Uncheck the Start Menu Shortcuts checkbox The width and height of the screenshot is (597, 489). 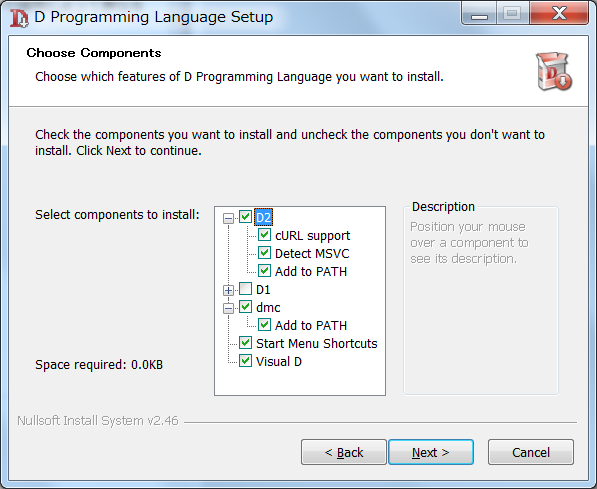246,343
